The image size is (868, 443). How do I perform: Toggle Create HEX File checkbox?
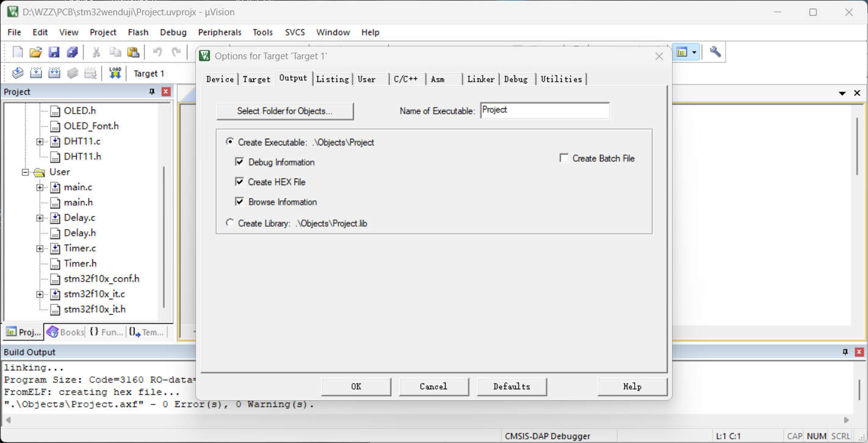[x=239, y=182]
